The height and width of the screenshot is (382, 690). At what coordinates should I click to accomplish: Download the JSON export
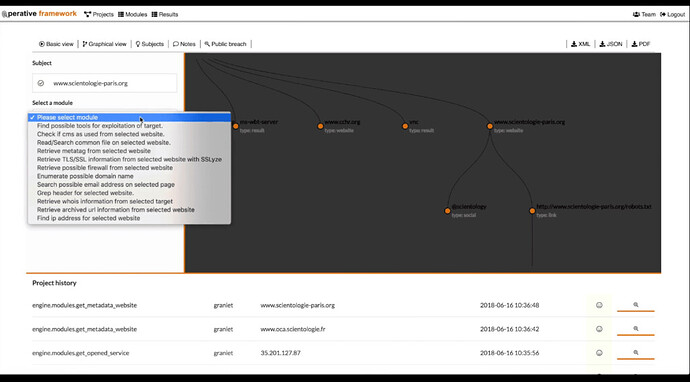(x=611, y=44)
